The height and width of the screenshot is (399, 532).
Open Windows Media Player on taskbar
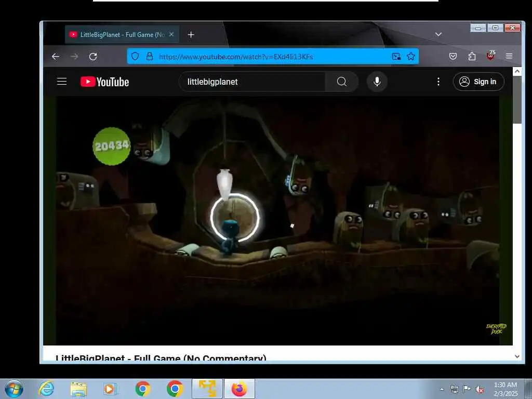(110, 389)
